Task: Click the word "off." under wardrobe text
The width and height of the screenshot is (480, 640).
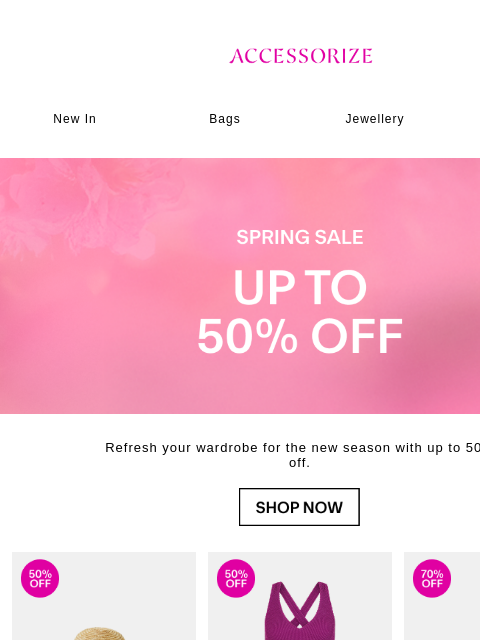Action: [299, 463]
